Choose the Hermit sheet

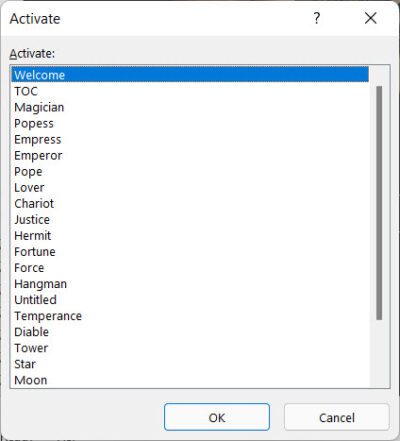coord(190,235)
